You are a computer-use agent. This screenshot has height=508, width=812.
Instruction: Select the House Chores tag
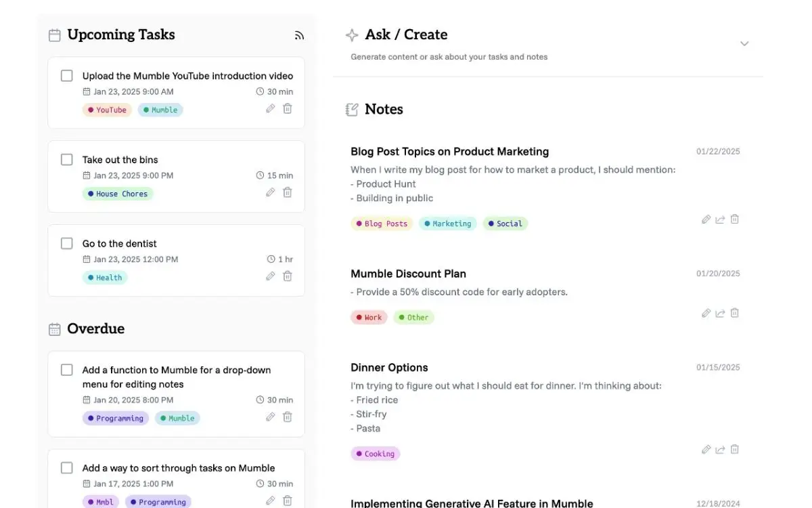[x=118, y=194]
